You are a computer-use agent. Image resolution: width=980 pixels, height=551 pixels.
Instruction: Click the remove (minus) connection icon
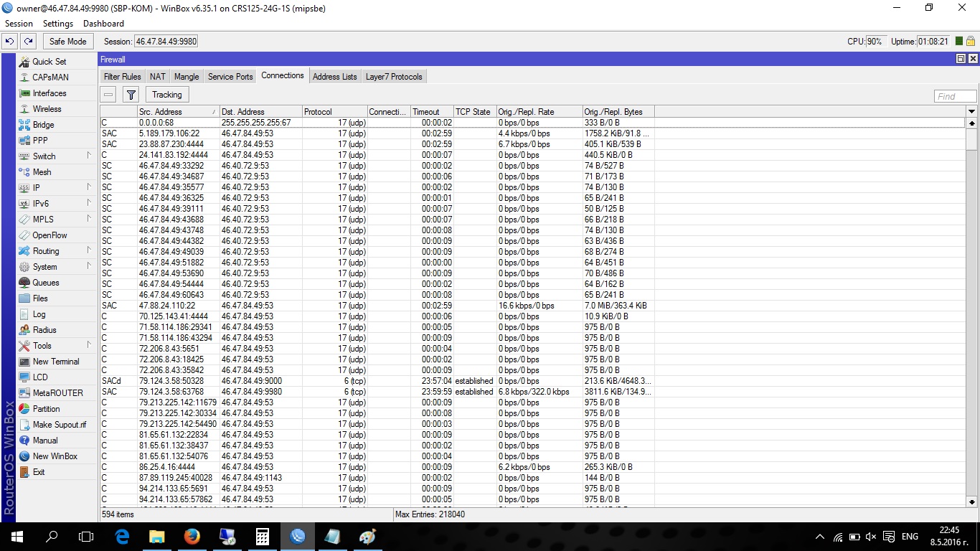(108, 95)
